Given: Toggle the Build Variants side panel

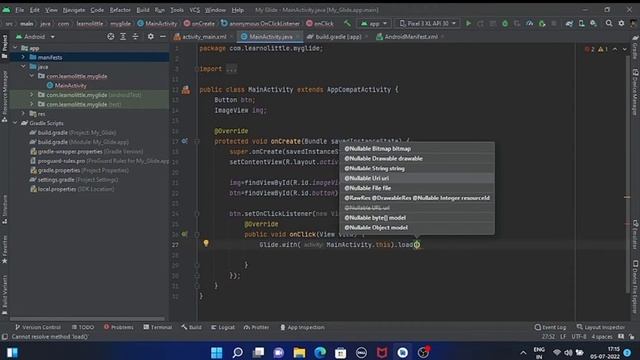Looking at the screenshot, I should [4, 296].
